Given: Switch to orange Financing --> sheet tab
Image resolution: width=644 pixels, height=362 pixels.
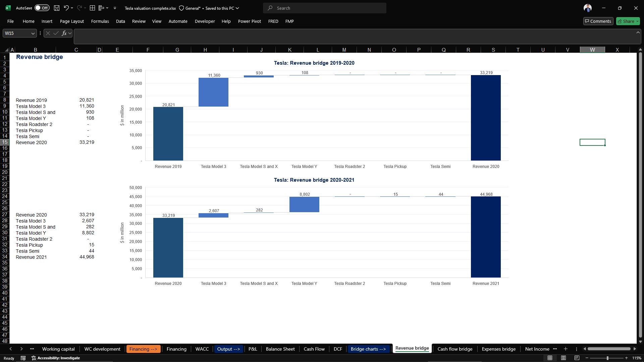Looking at the screenshot, I should 143,349.
